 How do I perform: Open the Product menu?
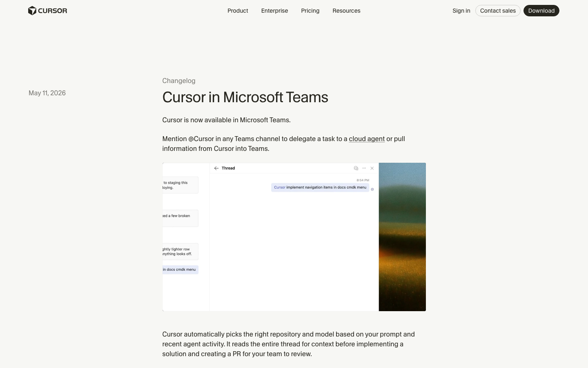(x=238, y=11)
